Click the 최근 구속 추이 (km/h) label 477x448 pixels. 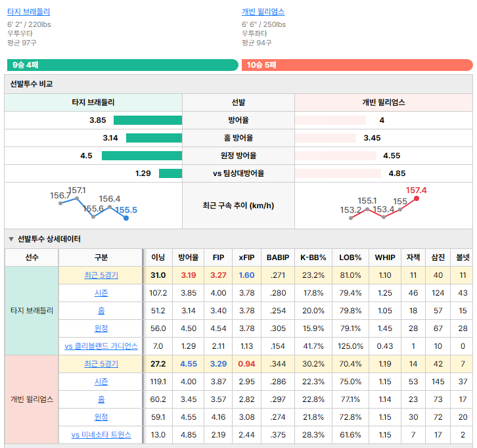(x=238, y=206)
